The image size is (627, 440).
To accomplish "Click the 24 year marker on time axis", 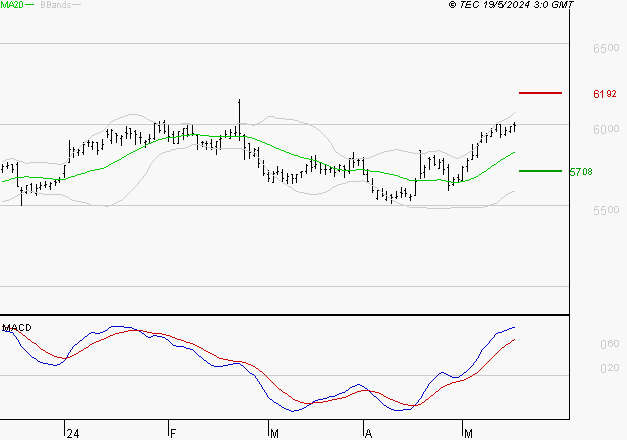I will tap(73, 433).
